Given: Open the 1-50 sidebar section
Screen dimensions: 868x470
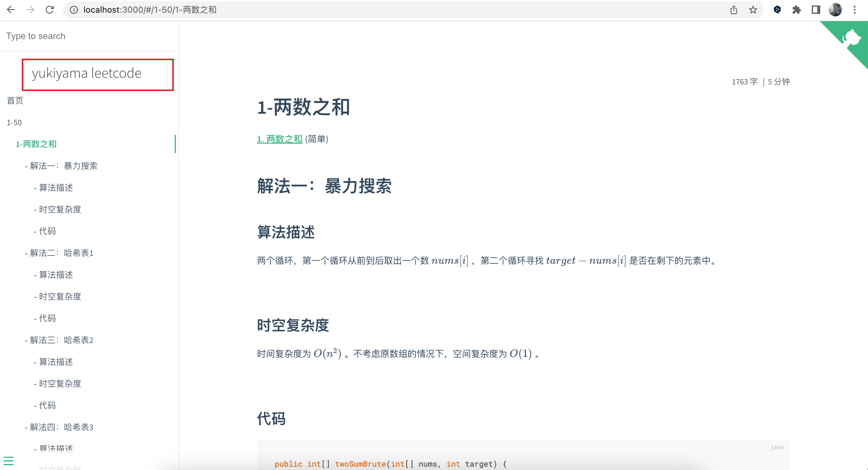Looking at the screenshot, I should coord(14,122).
